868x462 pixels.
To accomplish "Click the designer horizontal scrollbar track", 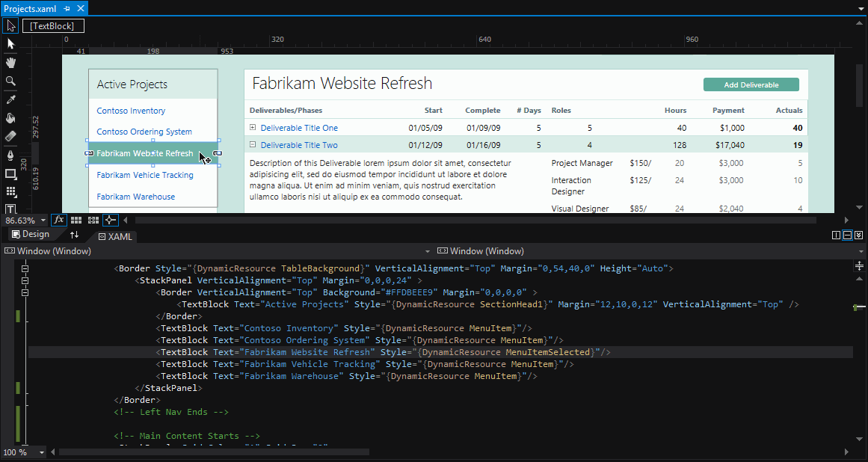I will 476,221.
